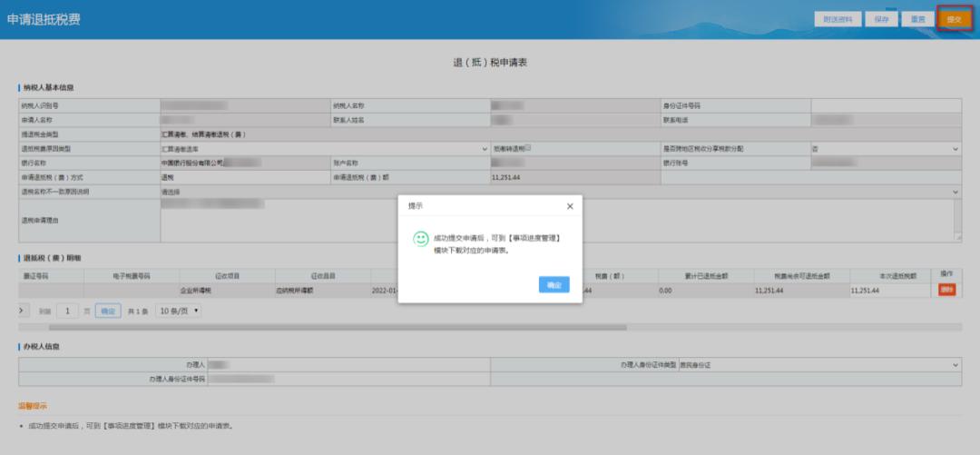Click the 征收项目 column header

[x=227, y=276]
